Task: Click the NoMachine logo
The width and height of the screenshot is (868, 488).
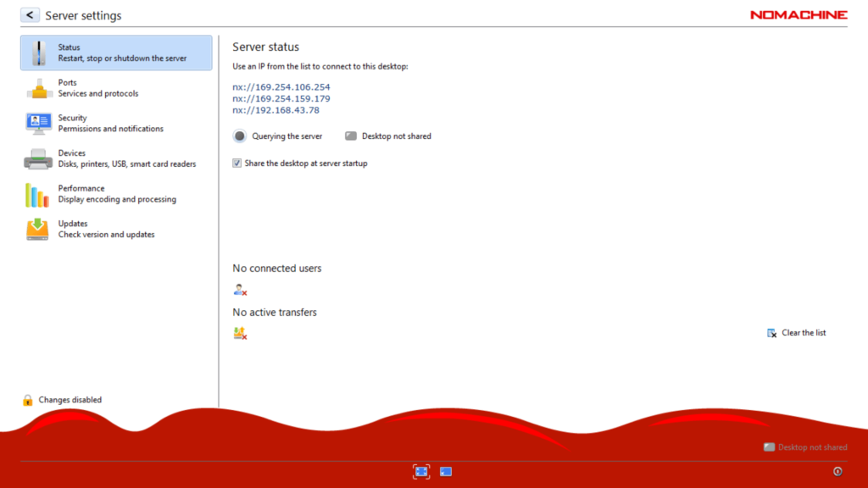Action: (x=798, y=15)
